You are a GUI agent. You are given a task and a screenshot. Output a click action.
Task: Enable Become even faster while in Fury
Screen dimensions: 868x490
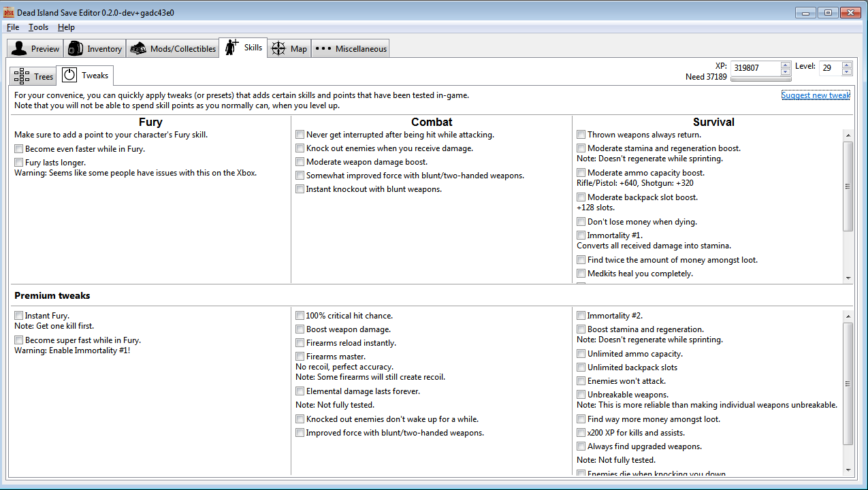(x=19, y=148)
